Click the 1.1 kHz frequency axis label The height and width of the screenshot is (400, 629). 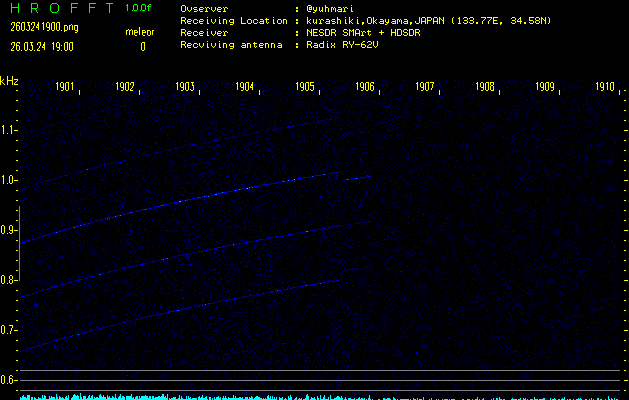(9, 130)
